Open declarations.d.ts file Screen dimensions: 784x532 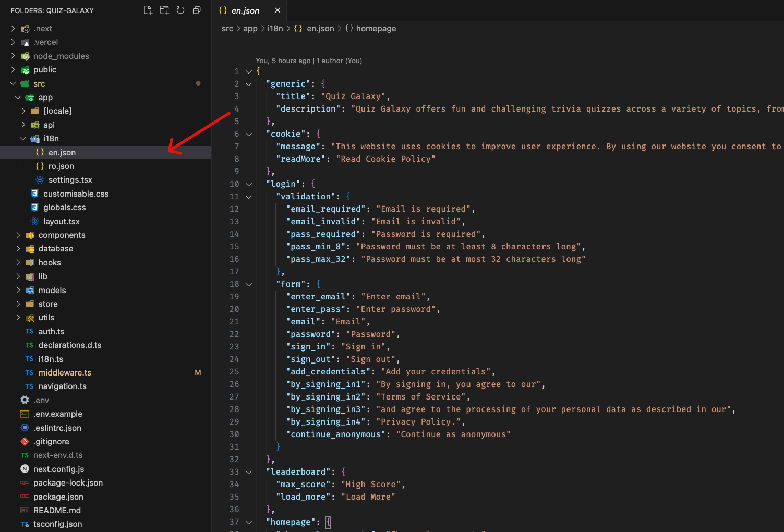pyautogui.click(x=105, y=345)
